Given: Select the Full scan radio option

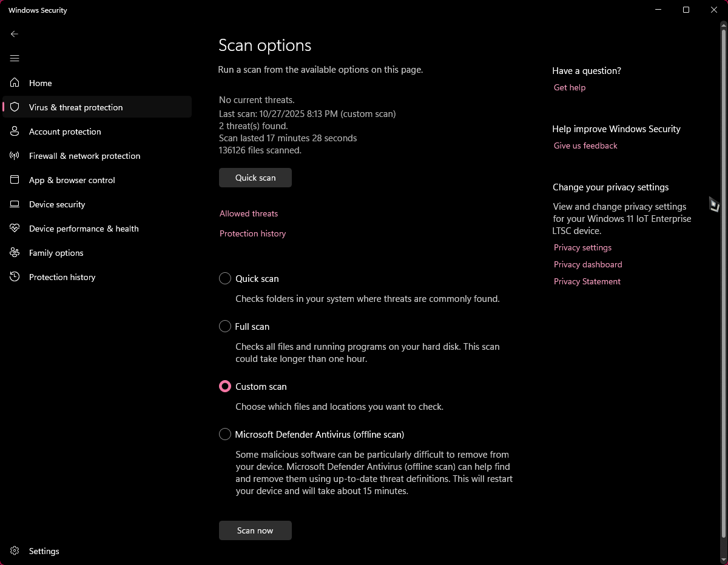Looking at the screenshot, I should click(x=225, y=327).
